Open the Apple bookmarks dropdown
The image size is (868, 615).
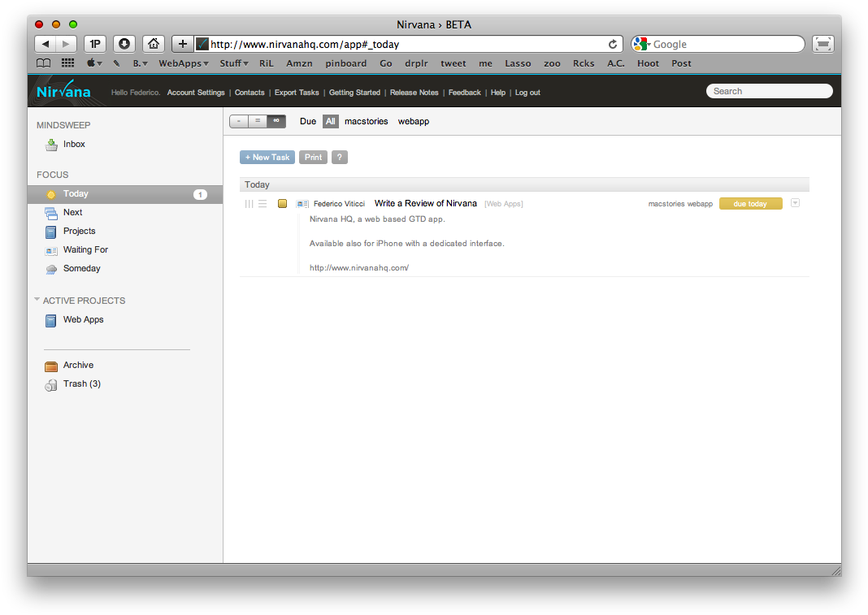pos(93,63)
